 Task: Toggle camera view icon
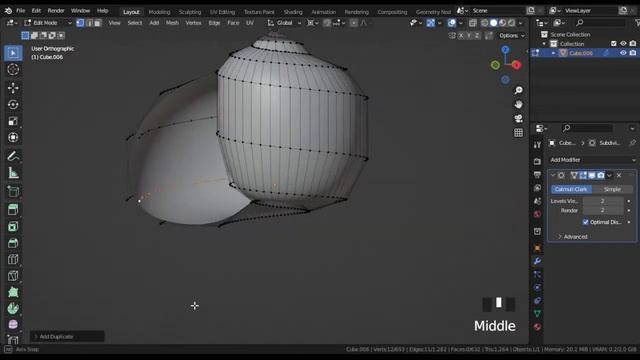click(x=518, y=118)
